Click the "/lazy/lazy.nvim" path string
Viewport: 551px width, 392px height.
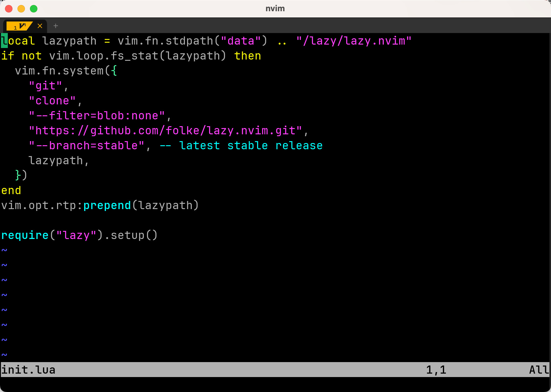(x=354, y=41)
